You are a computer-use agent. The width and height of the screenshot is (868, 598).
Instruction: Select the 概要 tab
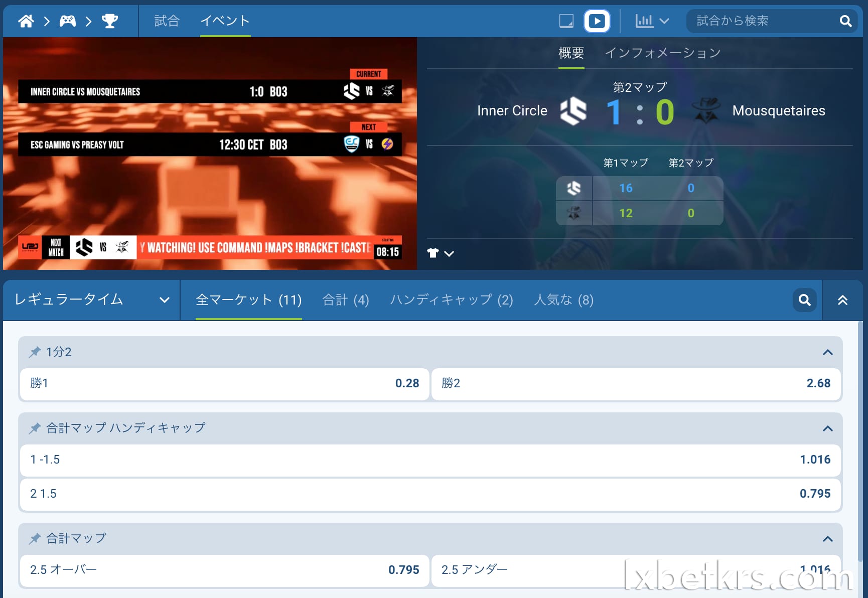tap(571, 53)
